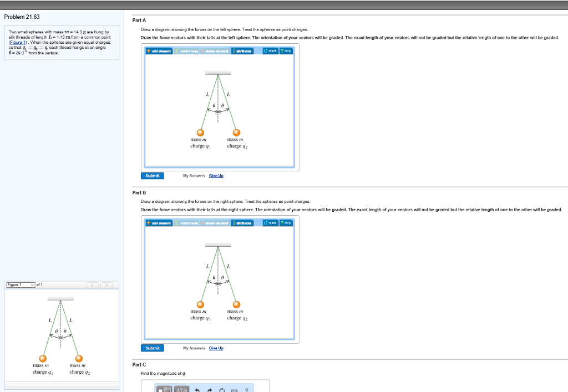568x392 pixels.
Task: Redo in the Part C answer toolbar
Action: pos(210,390)
